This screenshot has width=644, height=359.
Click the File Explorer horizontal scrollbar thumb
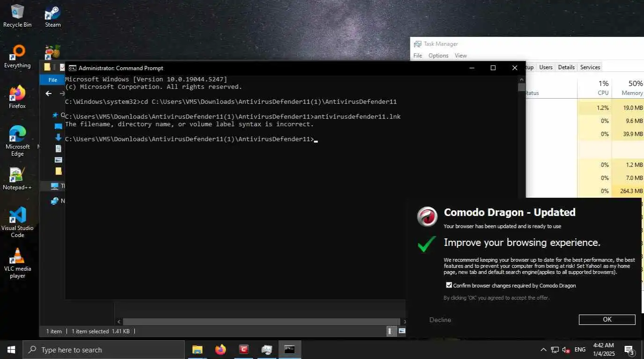261,322
